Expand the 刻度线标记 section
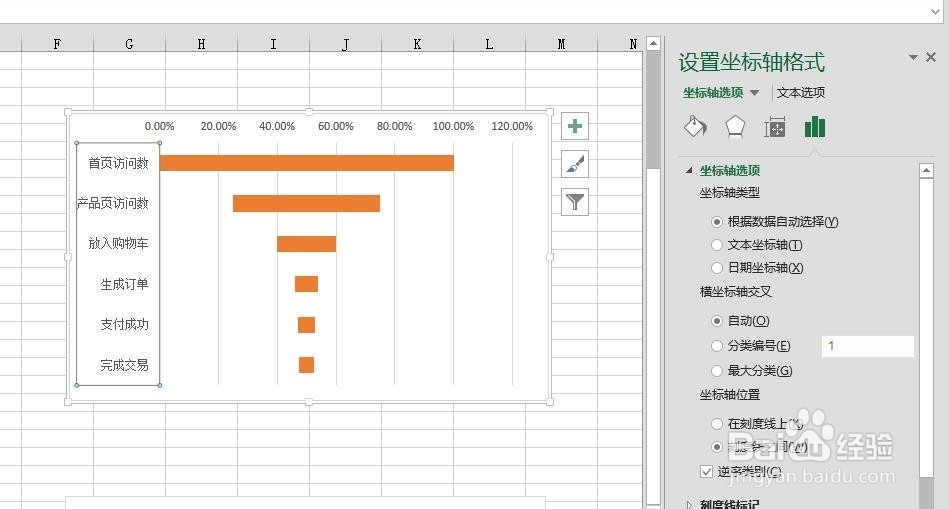Screen dimensions: 949x509 point(689,504)
